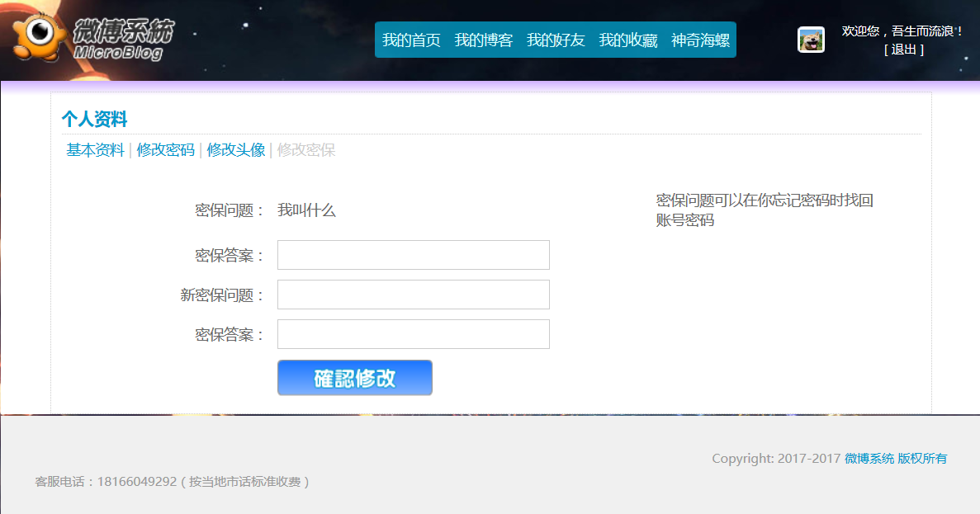The width and height of the screenshot is (980, 514).
Task: Focus the first 密保答案 input field
Action: (x=413, y=255)
